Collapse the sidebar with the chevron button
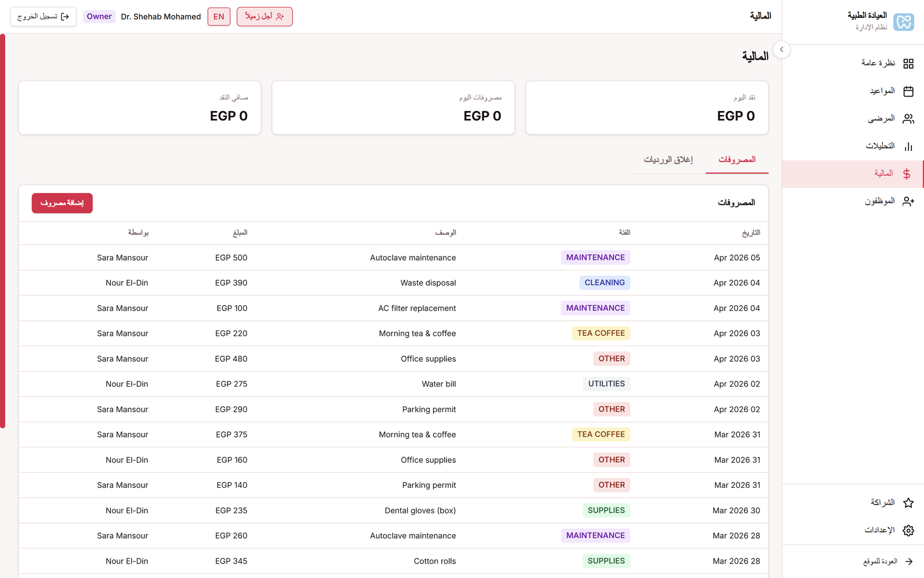Screen dimensions: 924x578 point(781,50)
